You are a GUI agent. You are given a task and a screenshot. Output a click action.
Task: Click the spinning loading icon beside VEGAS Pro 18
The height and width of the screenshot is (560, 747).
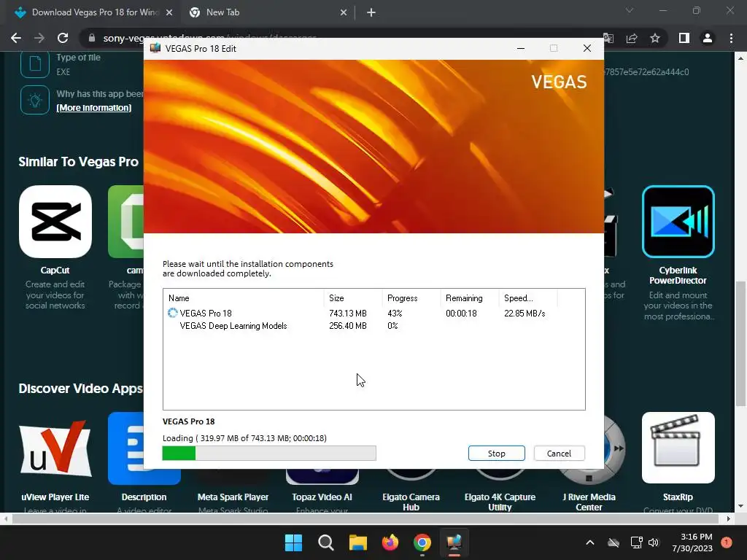172,313
